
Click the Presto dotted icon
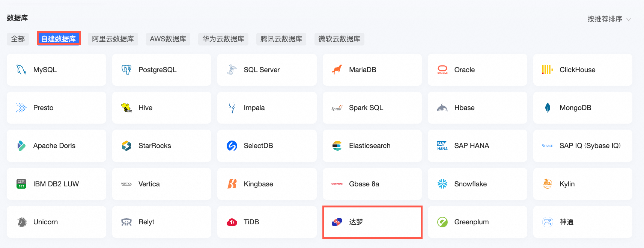pos(21,108)
